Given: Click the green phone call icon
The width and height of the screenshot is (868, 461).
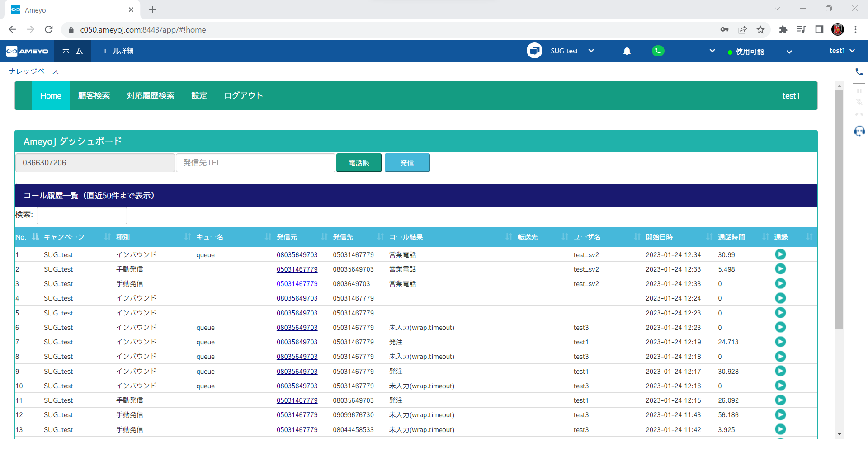Looking at the screenshot, I should pos(658,51).
